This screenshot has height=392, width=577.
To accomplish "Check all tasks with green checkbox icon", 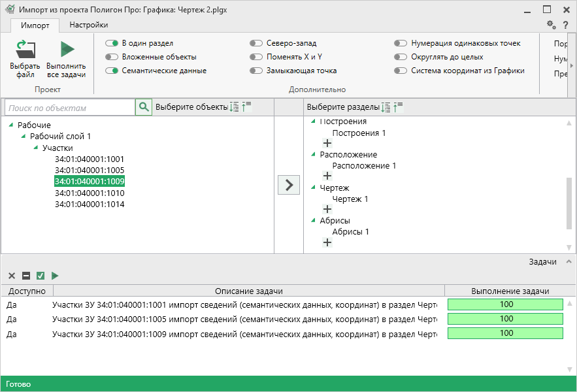I will coord(41,276).
